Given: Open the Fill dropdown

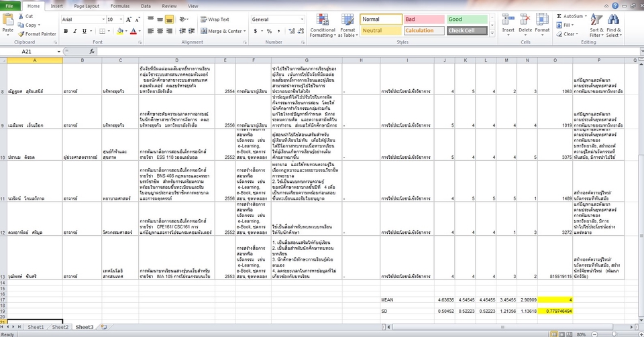Looking at the screenshot, I should click(x=566, y=25).
